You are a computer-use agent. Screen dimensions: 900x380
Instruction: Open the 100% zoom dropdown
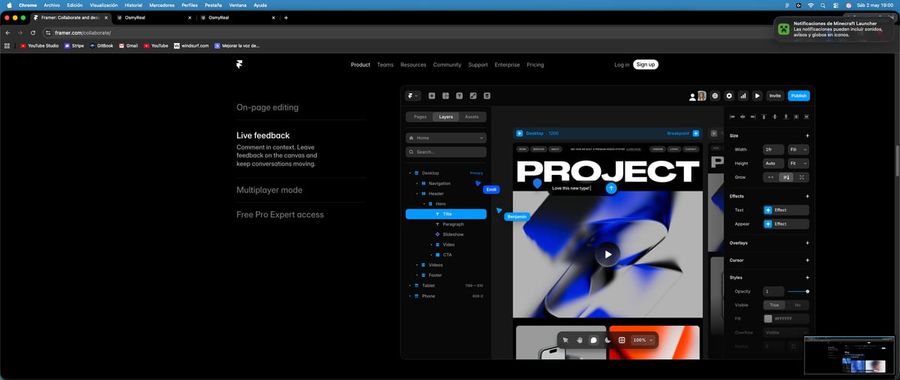tap(643, 340)
